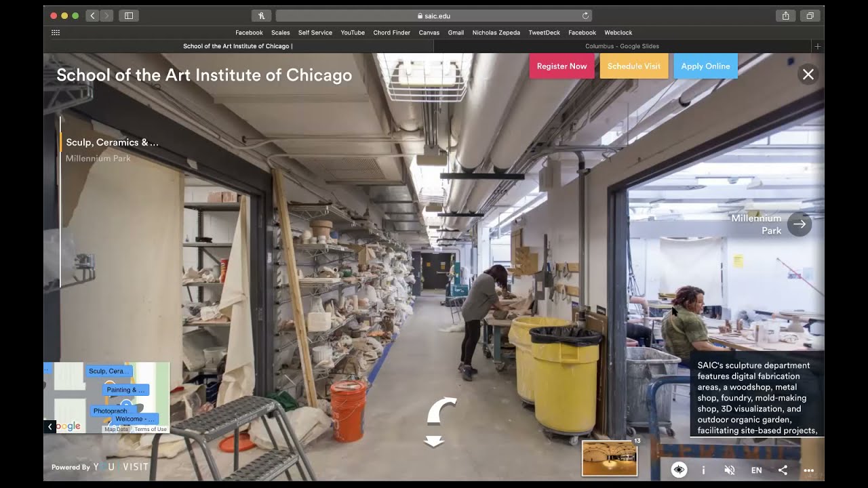Toggle the eye view mode button
The height and width of the screenshot is (488, 868).
pos(679,470)
